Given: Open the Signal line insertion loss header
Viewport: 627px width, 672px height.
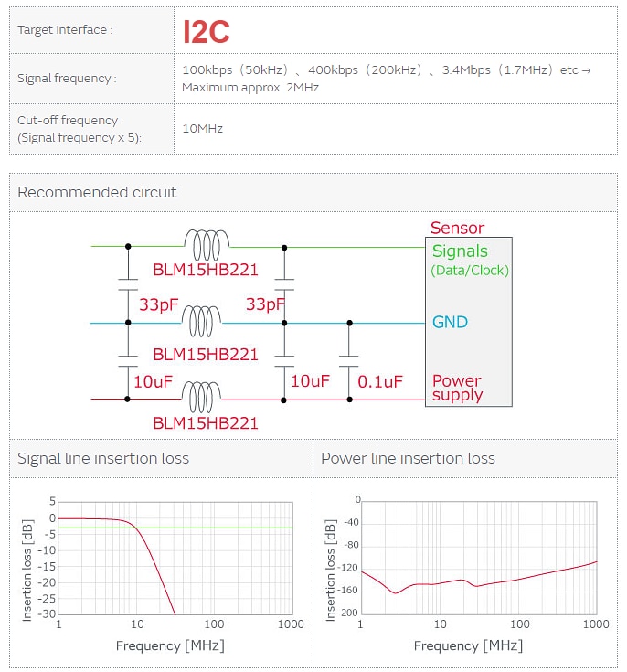Looking at the screenshot, I should click(x=103, y=458).
